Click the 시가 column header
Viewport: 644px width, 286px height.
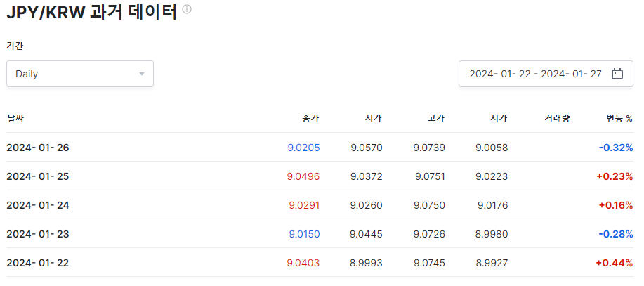coord(374,119)
